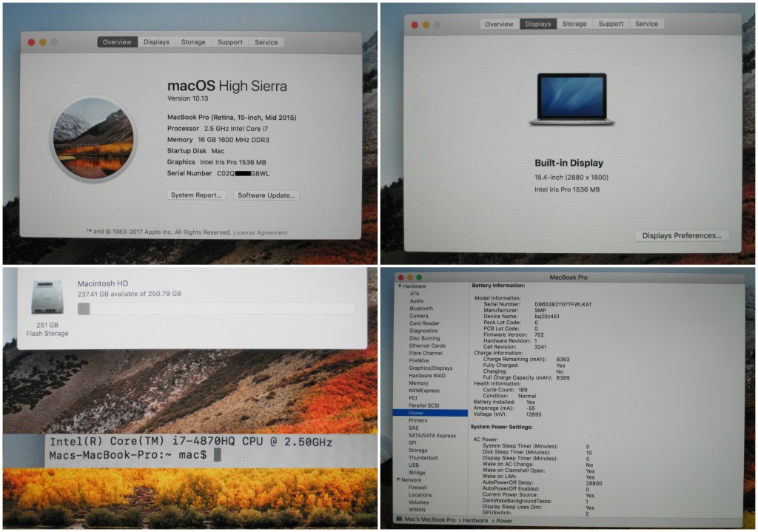The image size is (758, 532).
Task: Select Volumes under Network
Action: point(419,502)
